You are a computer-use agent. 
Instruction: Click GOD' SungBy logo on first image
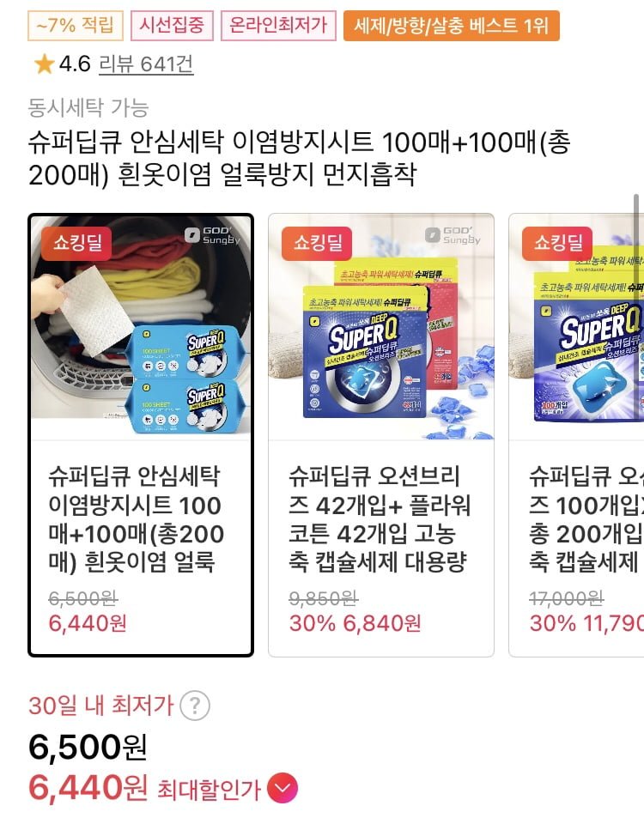click(x=212, y=235)
